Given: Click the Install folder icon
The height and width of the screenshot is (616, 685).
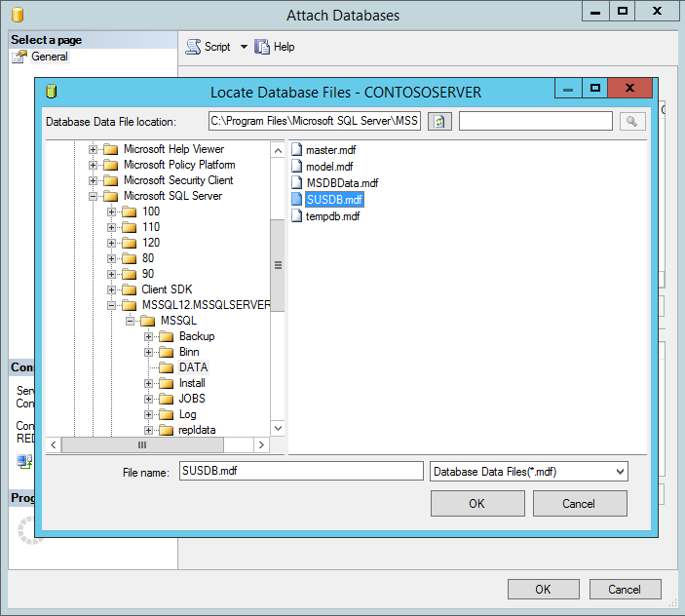Looking at the screenshot, I should (166, 384).
